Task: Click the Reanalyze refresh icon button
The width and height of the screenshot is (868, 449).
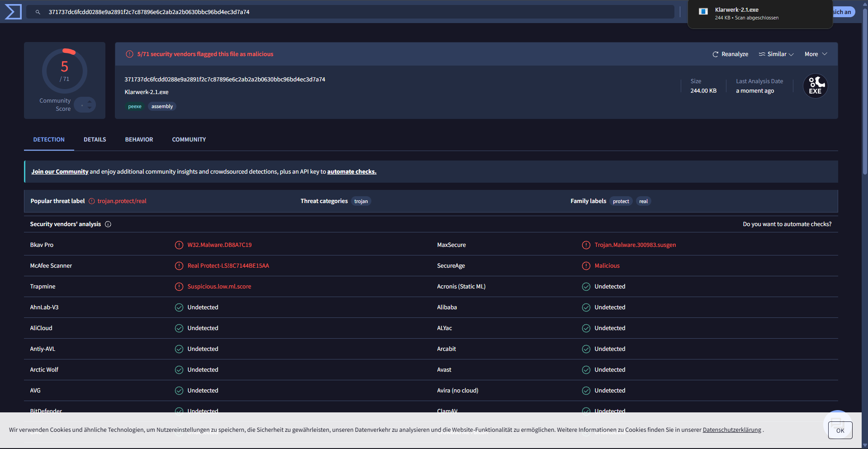Action: tap(730, 54)
